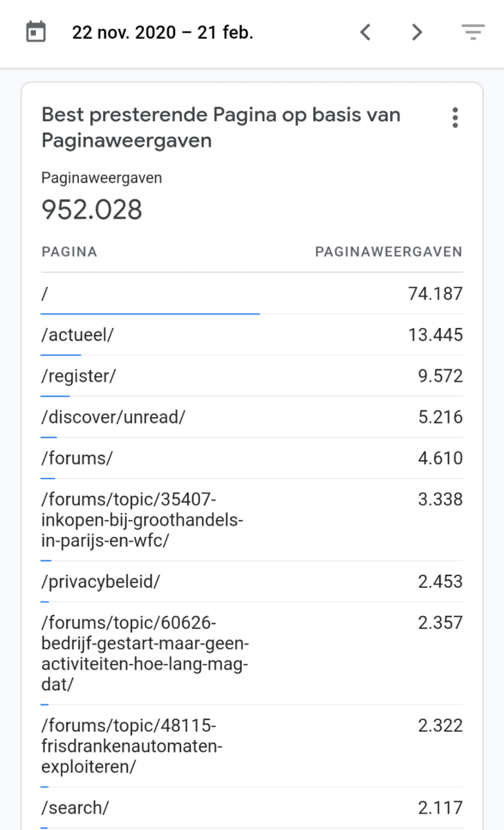The image size is (504, 830).
Task: Open the /privacybeleid/ page row
Action: pyautogui.click(x=252, y=582)
